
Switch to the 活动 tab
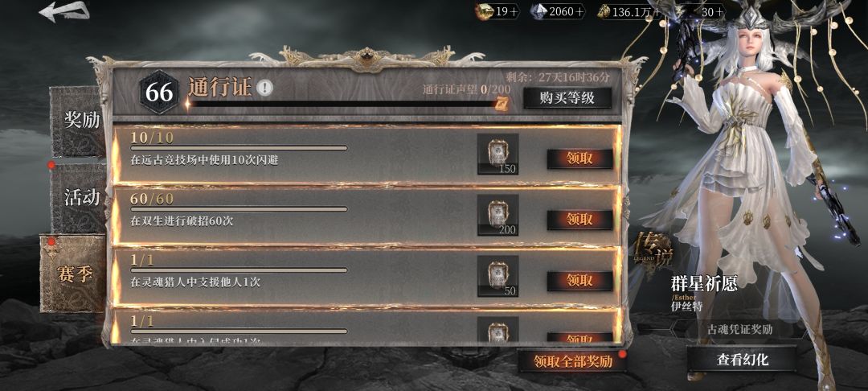tap(80, 198)
